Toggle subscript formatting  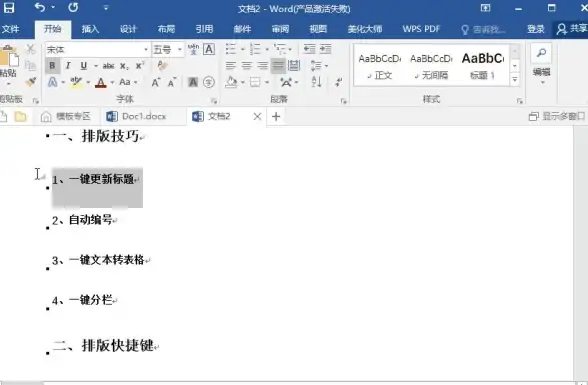pos(124,66)
